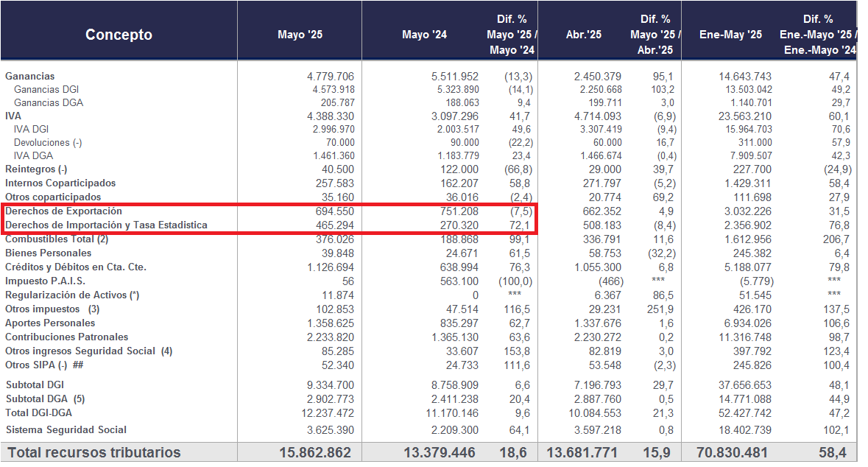Select the Ene-May '25 grand total 70.830.481
This screenshot has width=868, height=467.
732,452
